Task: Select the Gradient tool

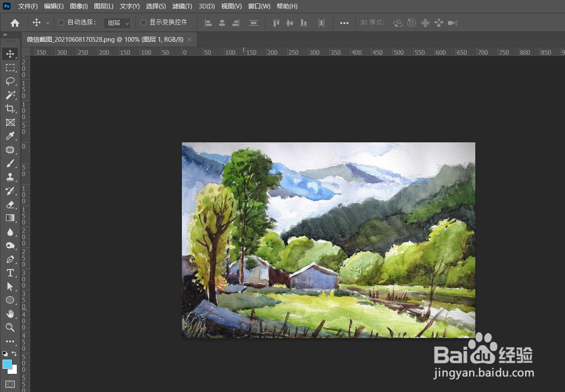Action: pos(10,218)
